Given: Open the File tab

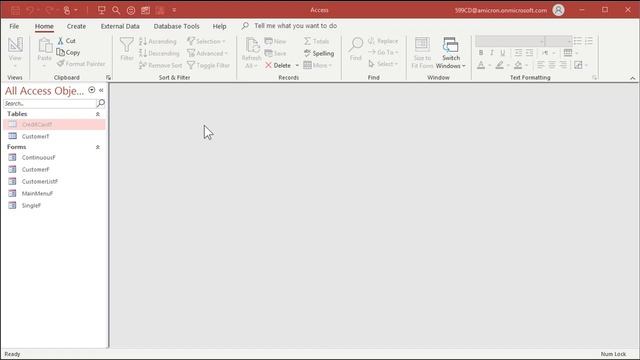Looking at the screenshot, I should point(14,26).
